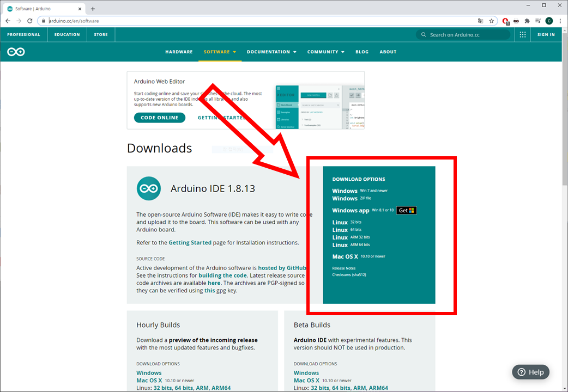Open the Chrome three-dot menu
The height and width of the screenshot is (392, 568).
[560, 21]
